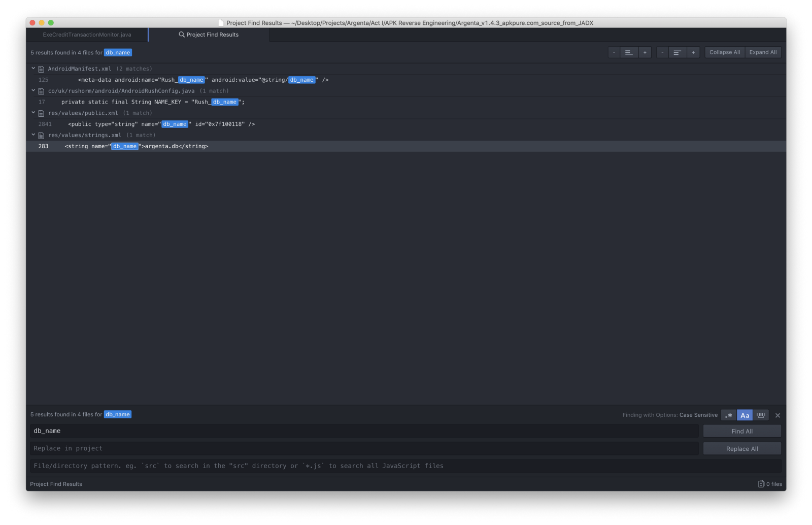The height and width of the screenshot is (525, 812).
Task: Click the file icon beside res/values/public.xml
Action: (x=41, y=113)
